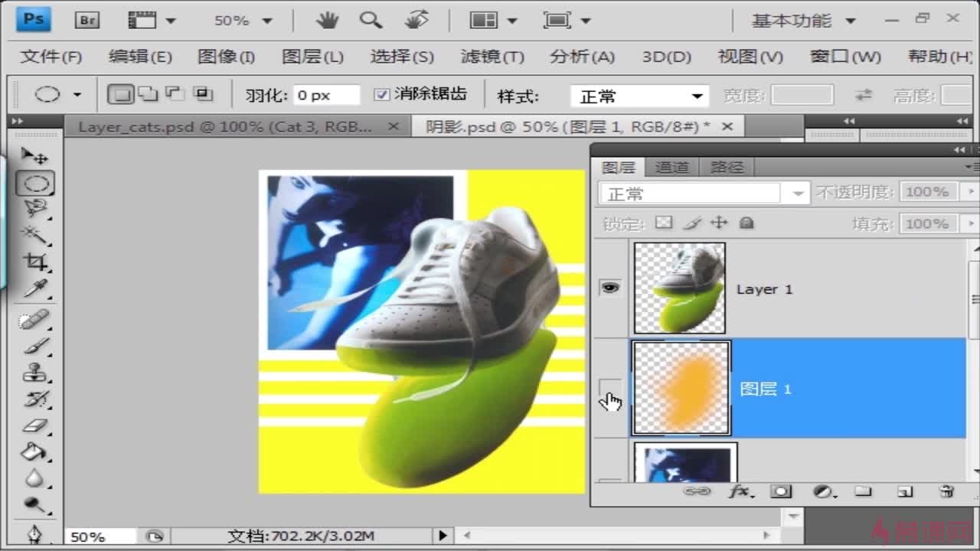Select the History Brush tool
Screen dimensions: 980x551
coord(35,399)
